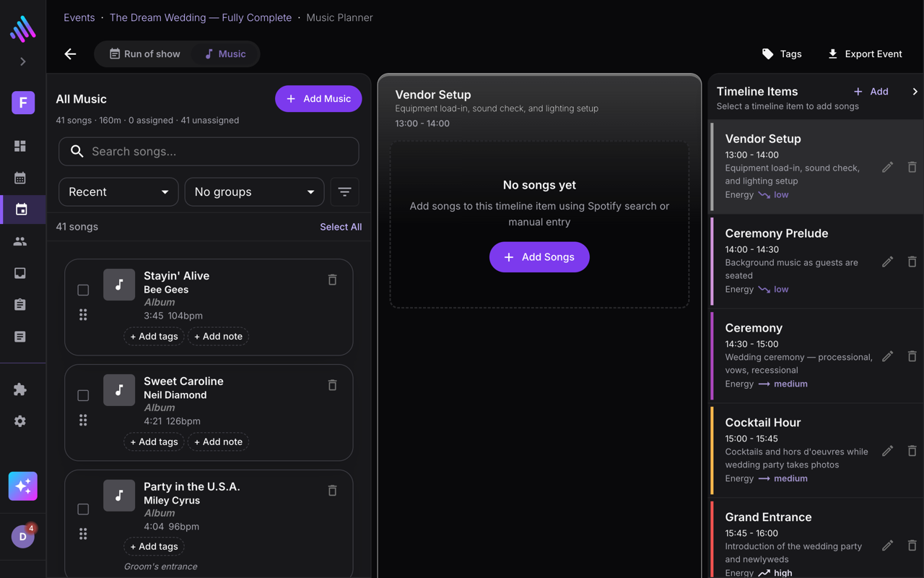Open the clipboard tasks icon in the sidebar
The height and width of the screenshot is (578, 924).
(x=20, y=305)
